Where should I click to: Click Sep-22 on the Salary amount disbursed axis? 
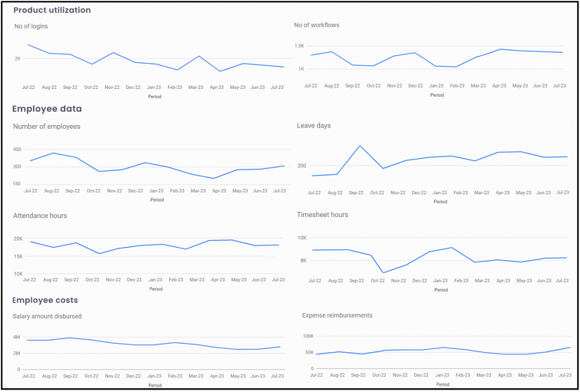coord(70,376)
